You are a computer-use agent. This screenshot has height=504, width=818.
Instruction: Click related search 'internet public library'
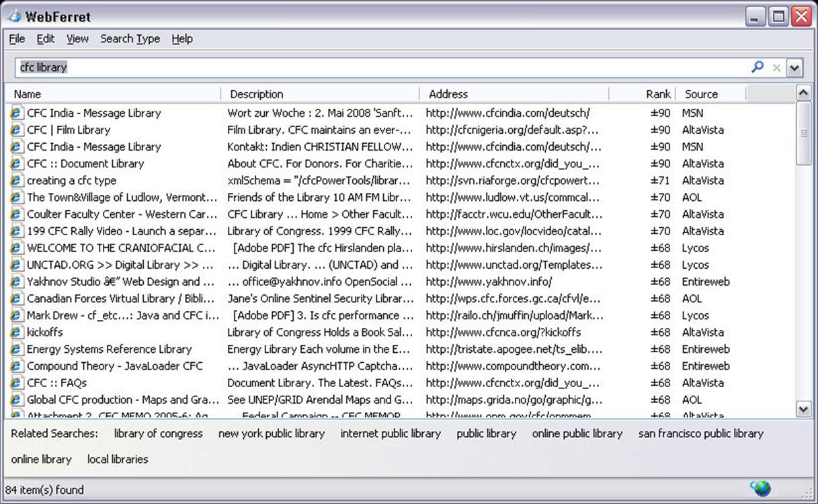[x=391, y=433]
